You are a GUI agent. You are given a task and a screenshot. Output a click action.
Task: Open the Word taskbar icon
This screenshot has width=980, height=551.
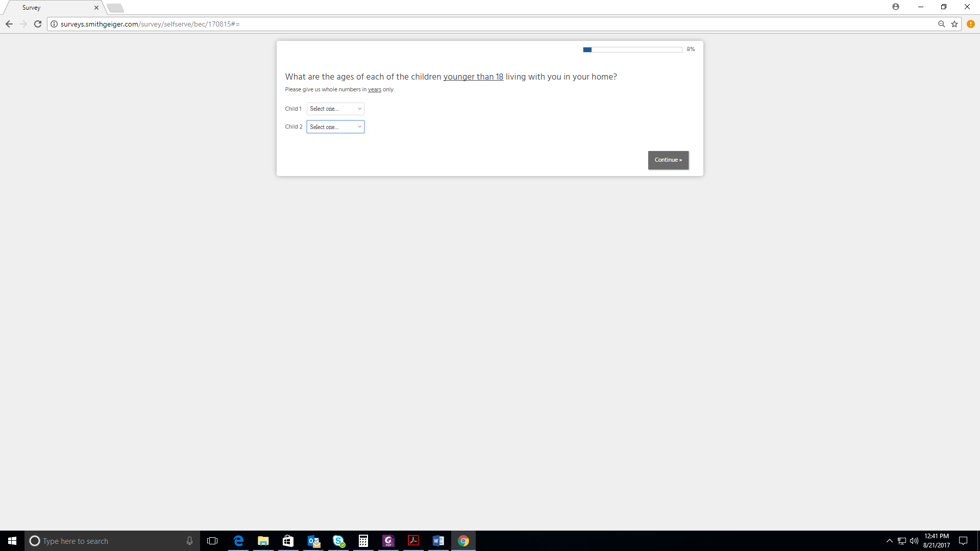tap(438, 541)
